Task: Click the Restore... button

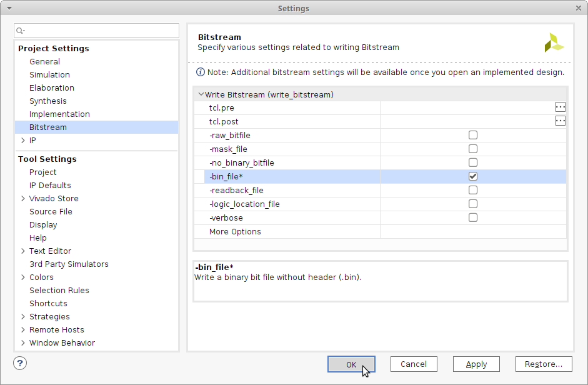Action: coord(543,364)
